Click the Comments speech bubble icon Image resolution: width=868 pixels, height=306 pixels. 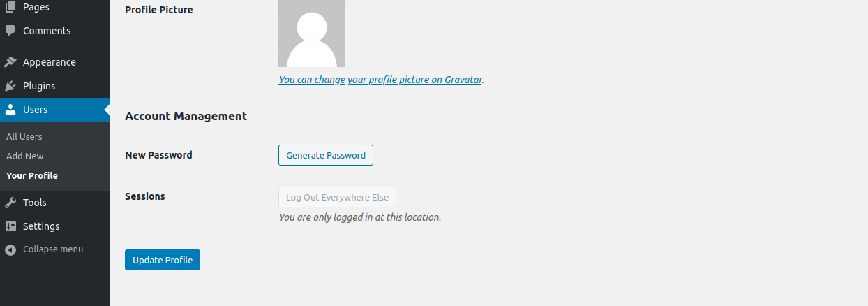(x=10, y=31)
